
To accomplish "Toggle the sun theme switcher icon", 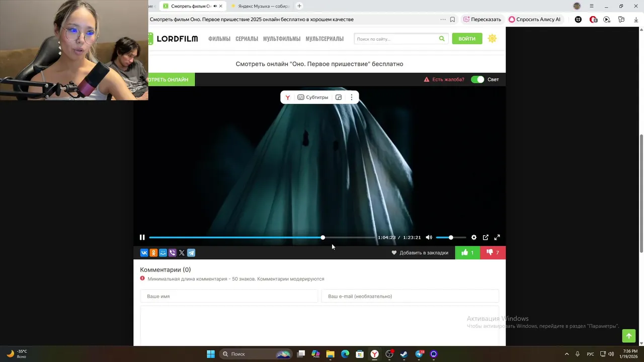I will click(x=493, y=39).
